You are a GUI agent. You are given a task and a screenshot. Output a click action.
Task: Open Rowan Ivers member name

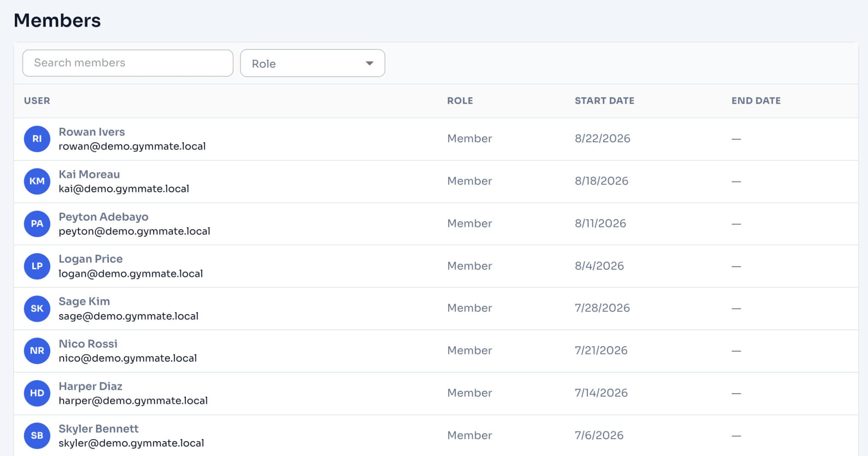[92, 132]
